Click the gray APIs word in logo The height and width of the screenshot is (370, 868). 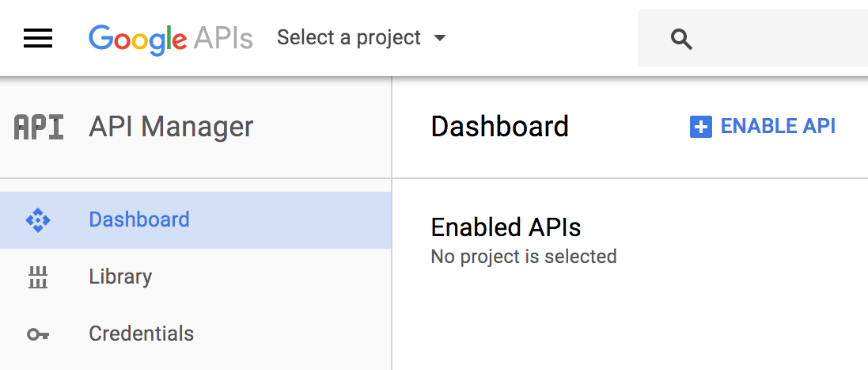(x=224, y=39)
